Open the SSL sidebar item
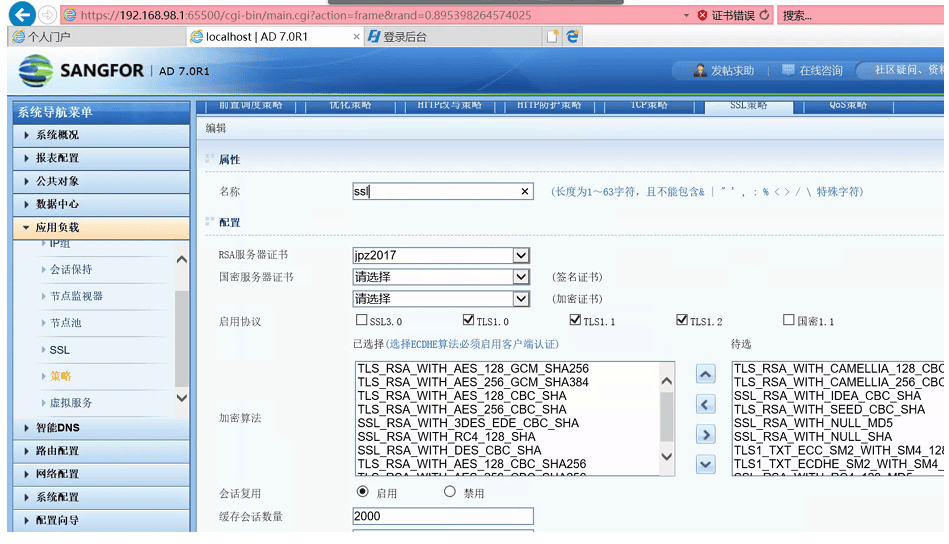 tap(59, 350)
